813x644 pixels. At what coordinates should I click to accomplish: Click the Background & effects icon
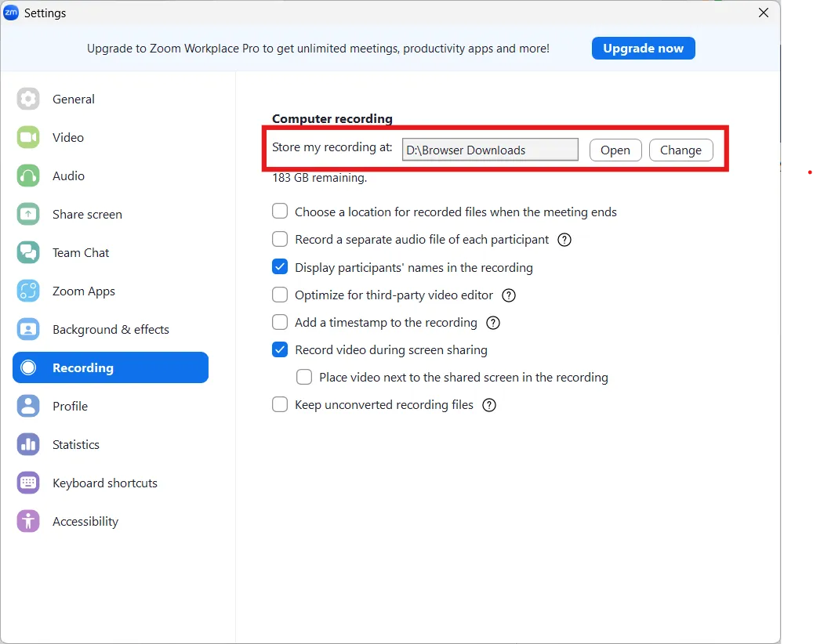(x=28, y=329)
